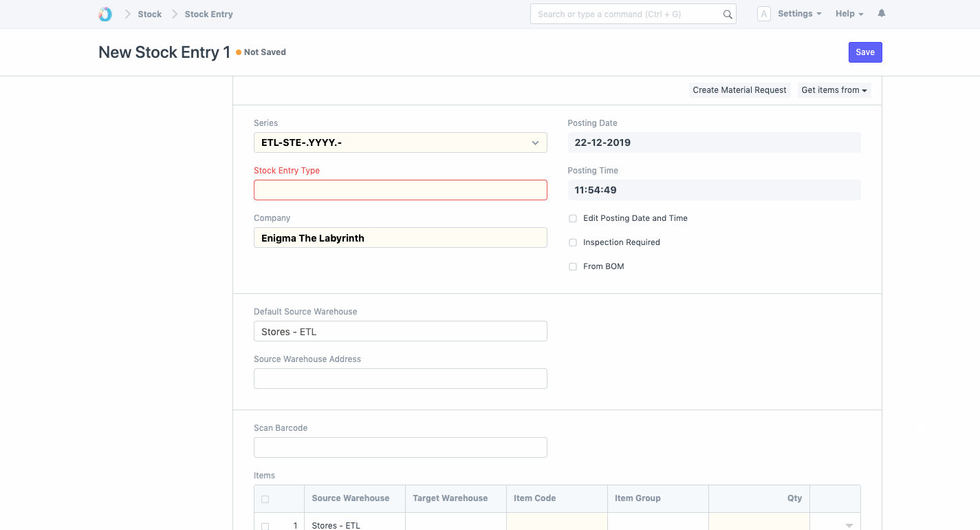Click row 1 Stores - ETL cell
Screen dimensions: 980x530
pos(355,522)
